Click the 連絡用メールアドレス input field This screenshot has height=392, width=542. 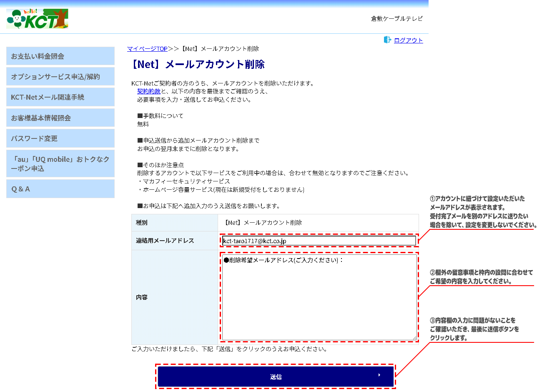click(x=319, y=241)
